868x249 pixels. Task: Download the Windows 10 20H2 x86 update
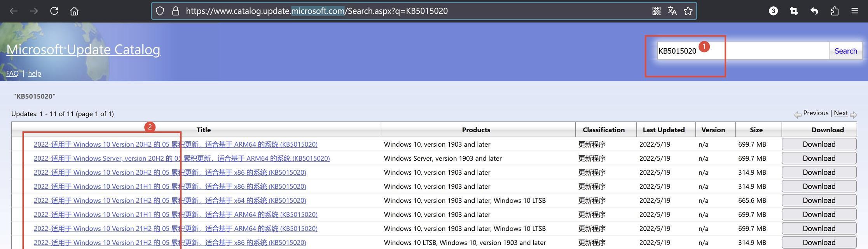click(819, 172)
